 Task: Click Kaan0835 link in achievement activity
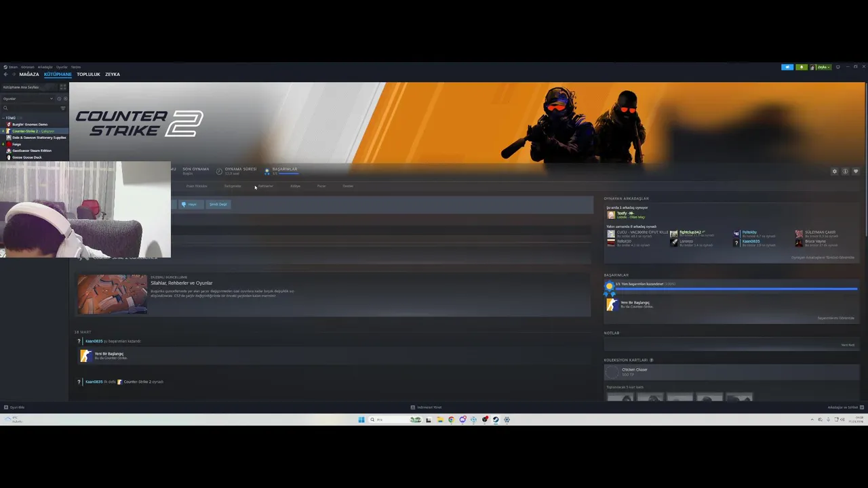(x=94, y=341)
